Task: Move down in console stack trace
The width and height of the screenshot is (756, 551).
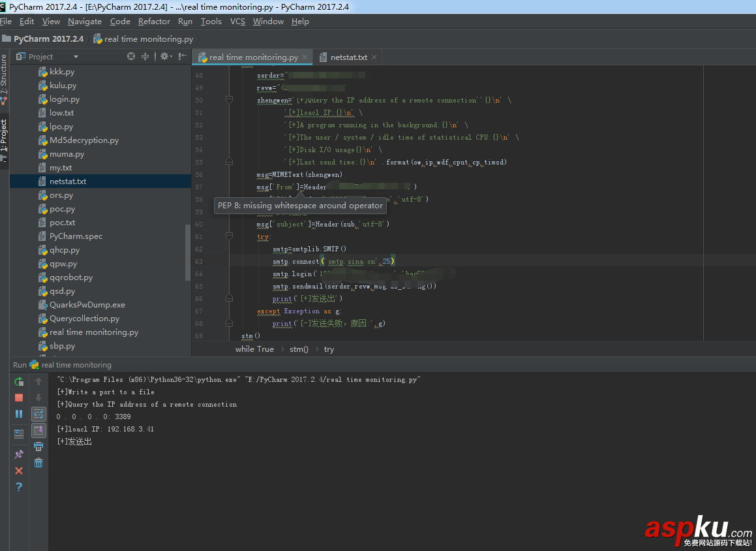Action: pyautogui.click(x=38, y=398)
